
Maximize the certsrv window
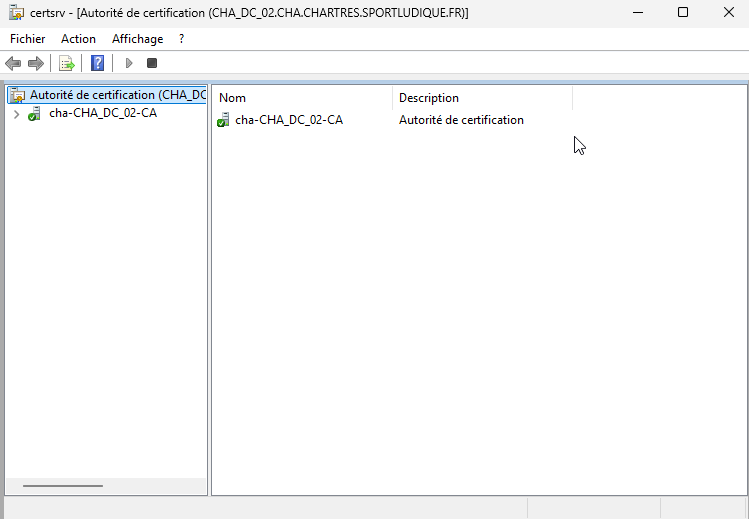click(x=683, y=12)
